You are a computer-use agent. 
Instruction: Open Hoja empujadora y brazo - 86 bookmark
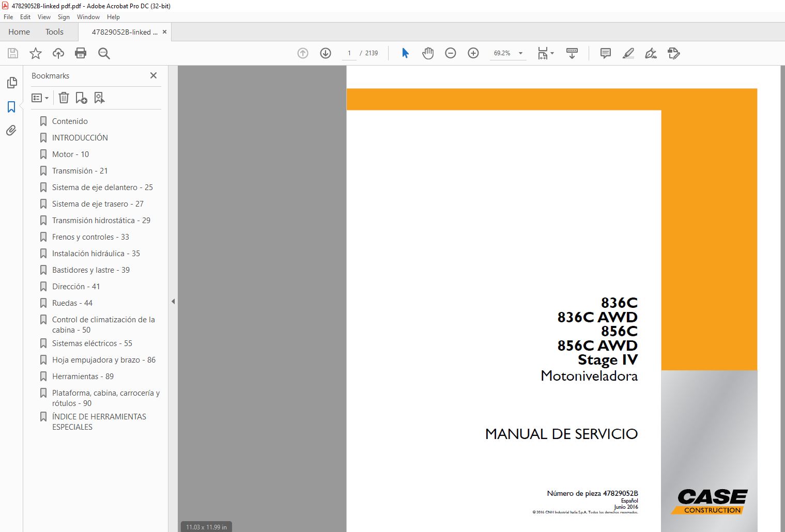click(104, 360)
